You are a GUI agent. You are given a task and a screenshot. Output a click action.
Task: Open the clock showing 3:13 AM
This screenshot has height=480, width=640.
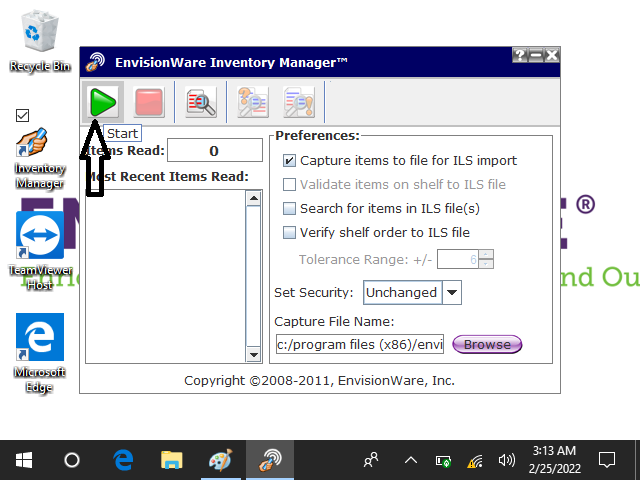pos(554,460)
